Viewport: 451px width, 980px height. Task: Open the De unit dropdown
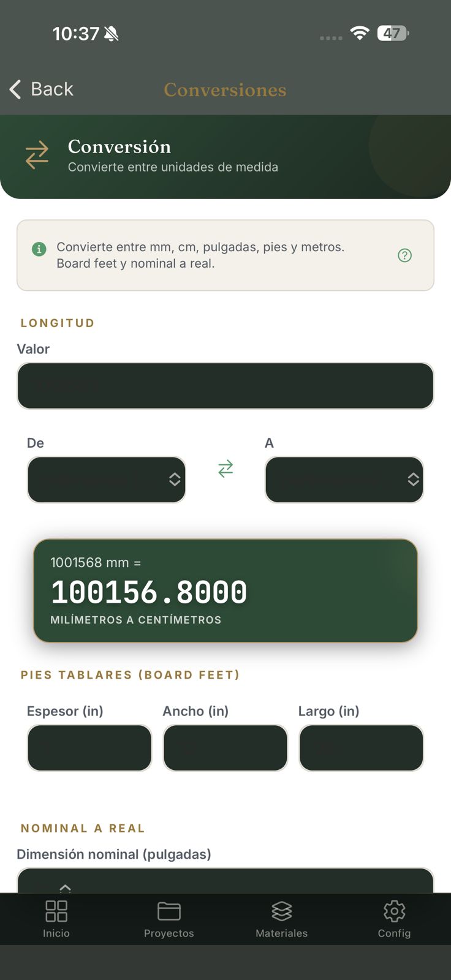click(x=107, y=480)
